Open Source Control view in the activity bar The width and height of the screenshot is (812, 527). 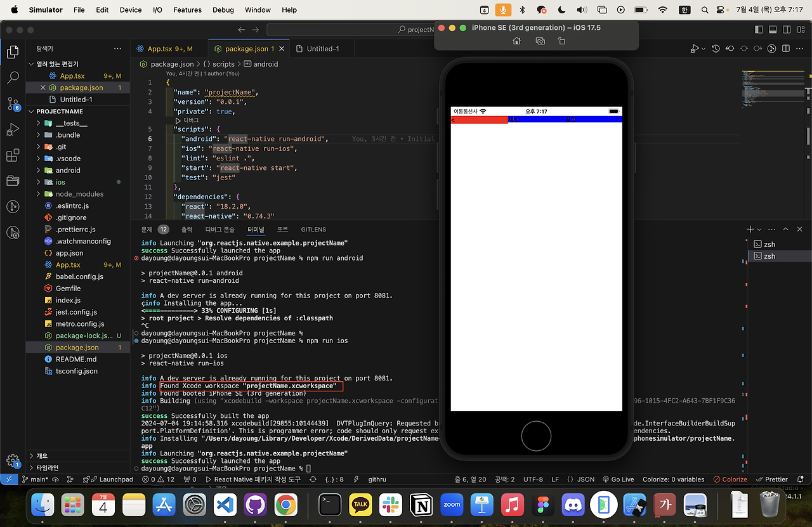13,103
